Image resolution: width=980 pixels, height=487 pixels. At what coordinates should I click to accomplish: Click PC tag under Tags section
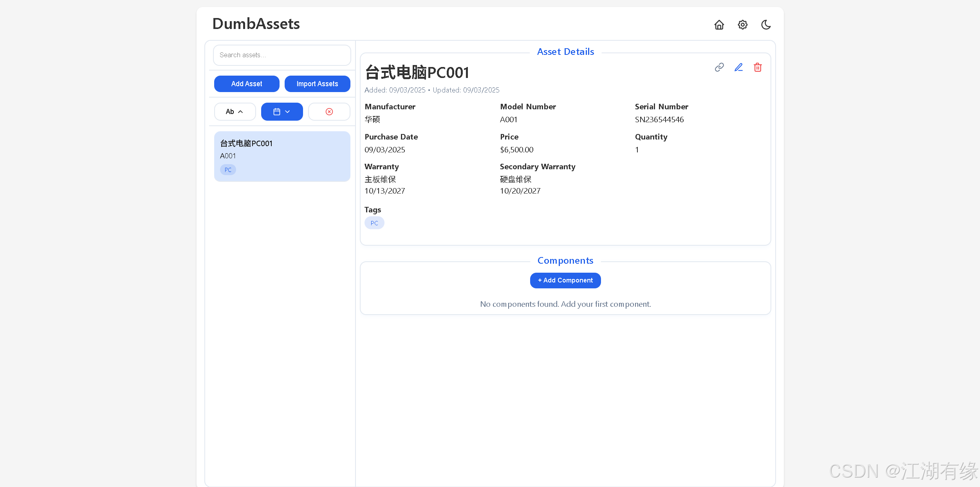tap(374, 223)
